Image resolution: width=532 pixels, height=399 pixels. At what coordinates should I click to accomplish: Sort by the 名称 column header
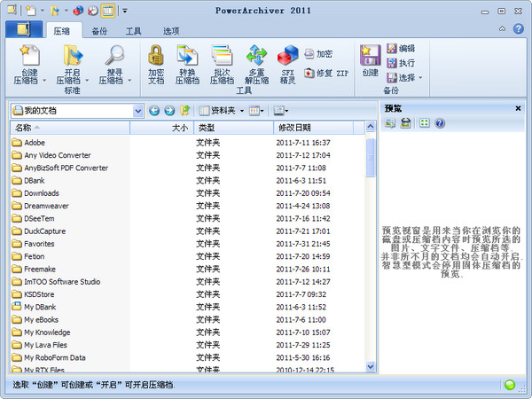click(x=70, y=128)
